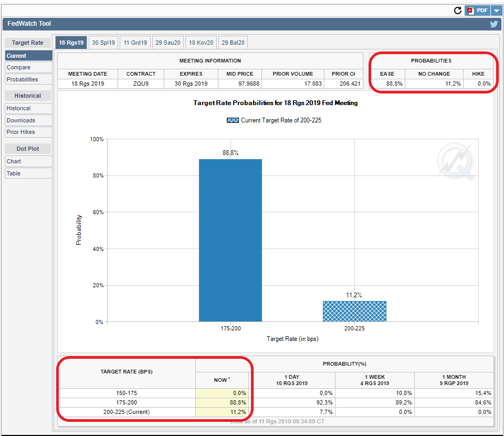Open Prior Hikes in sidebar
This screenshot has height=436, width=504.
point(28,132)
